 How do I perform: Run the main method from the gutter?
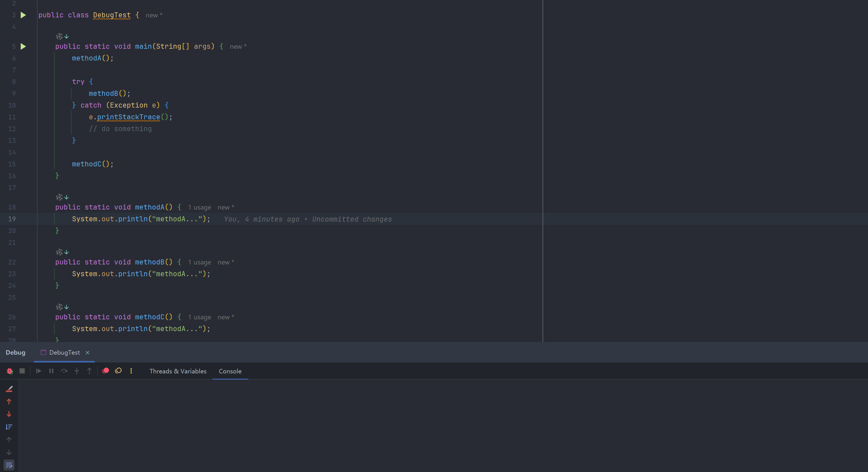[x=23, y=46]
